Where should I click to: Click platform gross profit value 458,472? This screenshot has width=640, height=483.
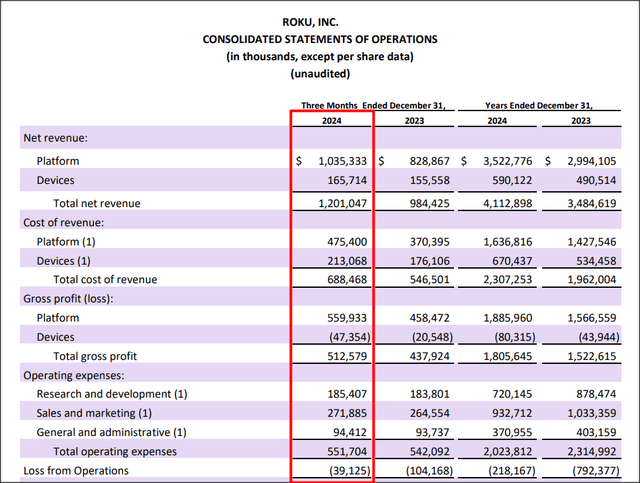tap(429, 318)
